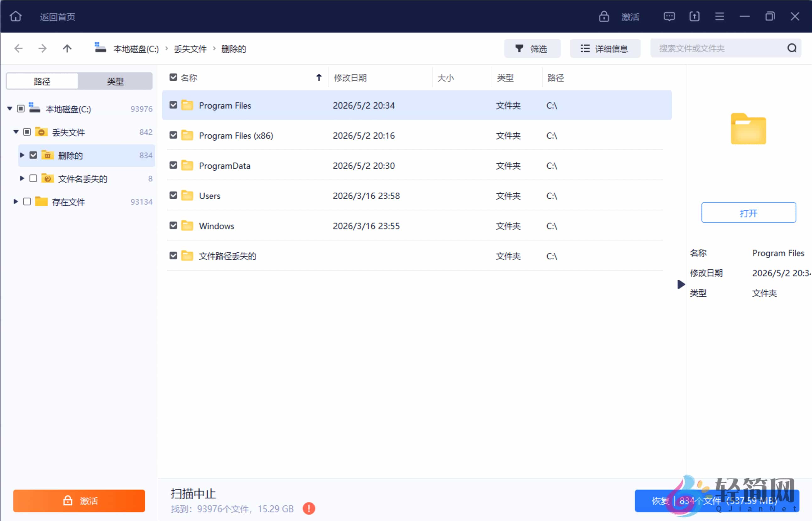Click the 文件名丢失的 folder icon in tree
812x521 pixels.
(x=48, y=178)
